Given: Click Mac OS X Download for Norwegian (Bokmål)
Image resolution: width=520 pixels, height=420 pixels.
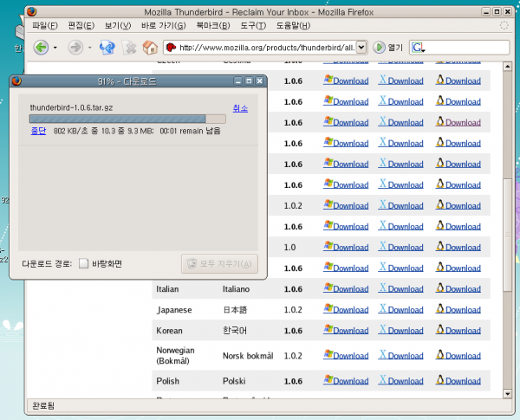Looking at the screenshot, I should [x=400, y=355].
